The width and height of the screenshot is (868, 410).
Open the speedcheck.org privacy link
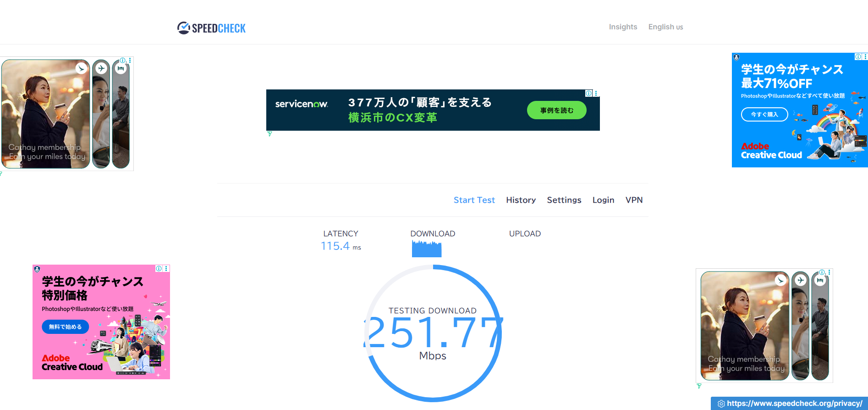tap(794, 404)
